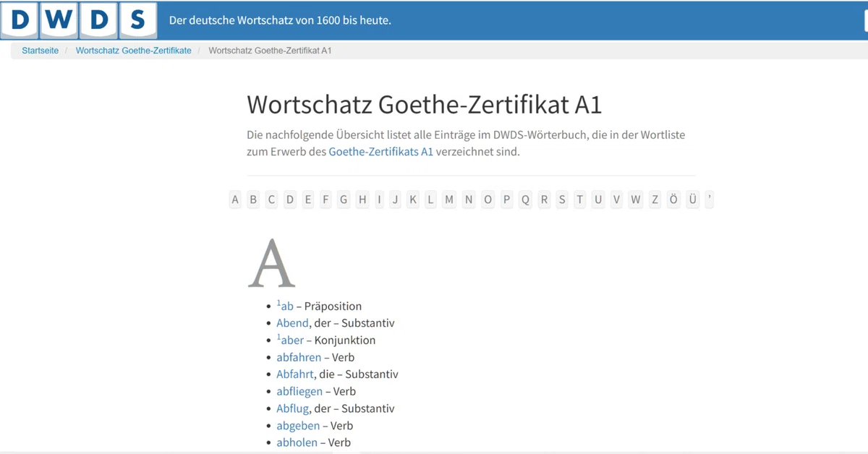This screenshot has height=454, width=868.
Task: Open the dictionary entry 'abgeben'
Action: click(x=298, y=426)
